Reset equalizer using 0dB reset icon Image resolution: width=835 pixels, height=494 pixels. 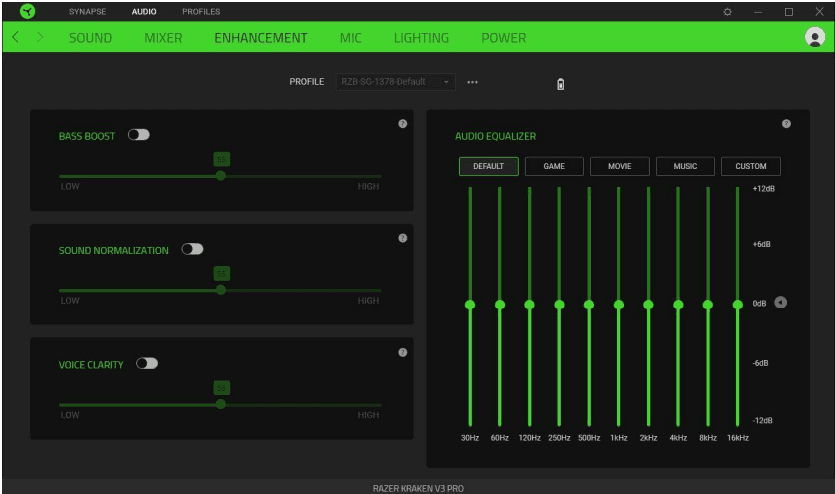point(781,303)
